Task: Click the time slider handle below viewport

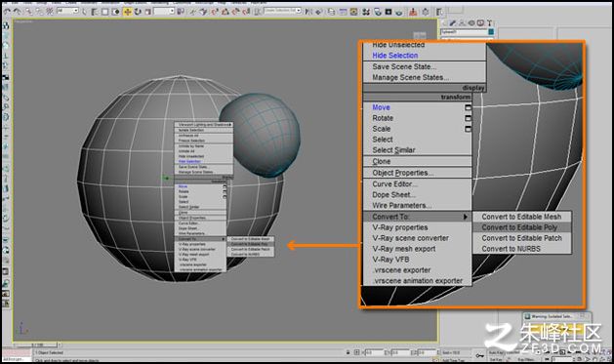Action: (37, 344)
